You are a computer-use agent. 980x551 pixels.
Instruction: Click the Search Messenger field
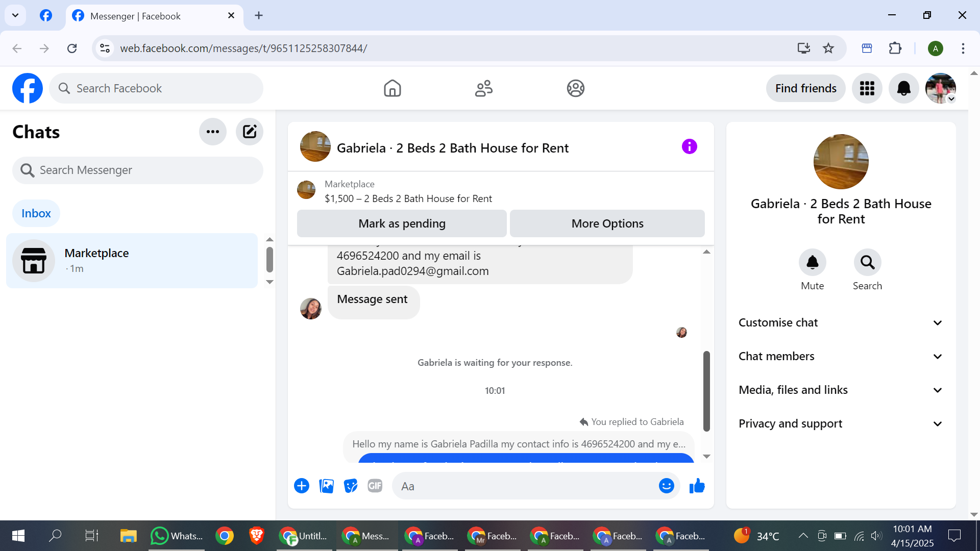138,170
